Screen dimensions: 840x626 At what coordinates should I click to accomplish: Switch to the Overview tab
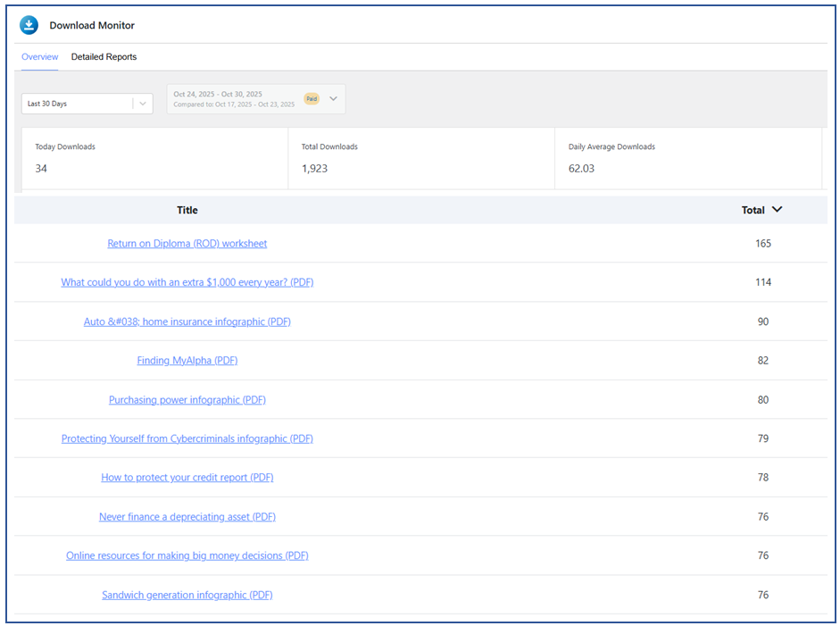pyautogui.click(x=39, y=57)
